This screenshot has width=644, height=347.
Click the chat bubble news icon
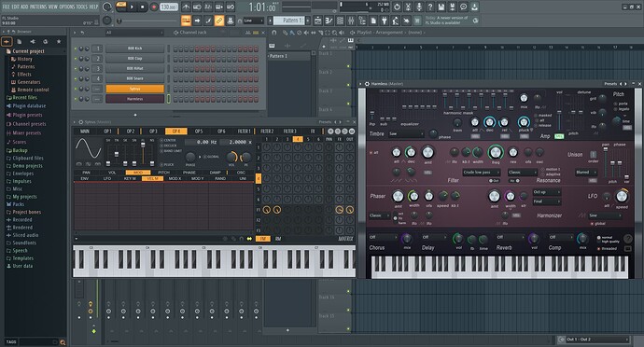[x=463, y=7]
